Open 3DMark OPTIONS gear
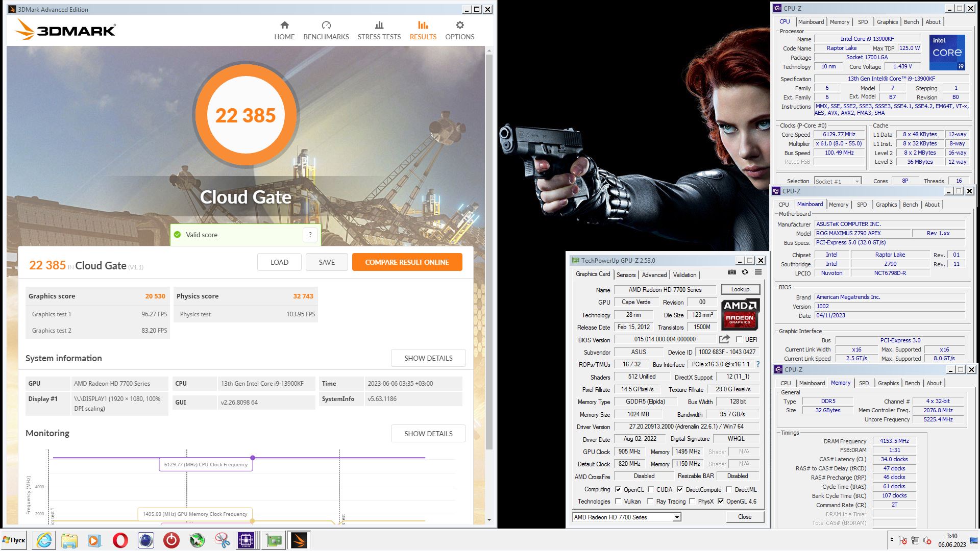Viewport: 980px width, 551px height. tap(459, 31)
